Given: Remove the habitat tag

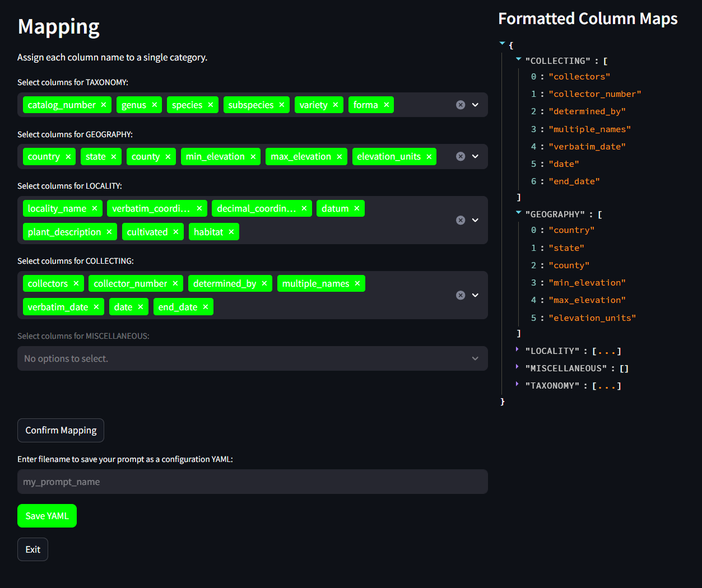Looking at the screenshot, I should click(231, 232).
